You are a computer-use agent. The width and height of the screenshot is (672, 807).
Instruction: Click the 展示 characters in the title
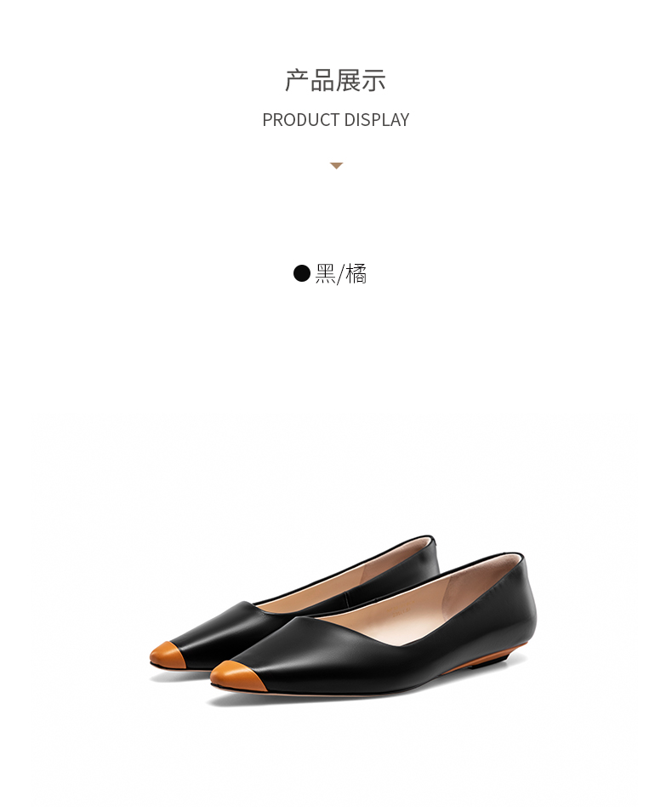(x=361, y=80)
